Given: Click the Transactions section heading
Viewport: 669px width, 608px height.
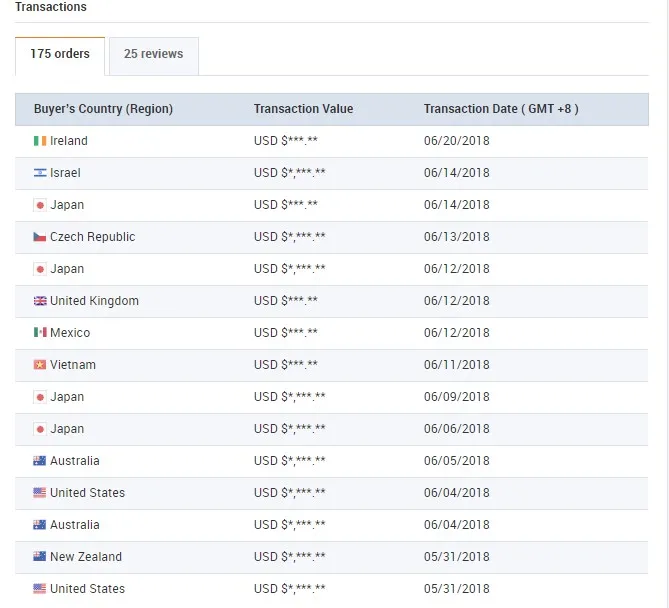Looking at the screenshot, I should point(51,7).
